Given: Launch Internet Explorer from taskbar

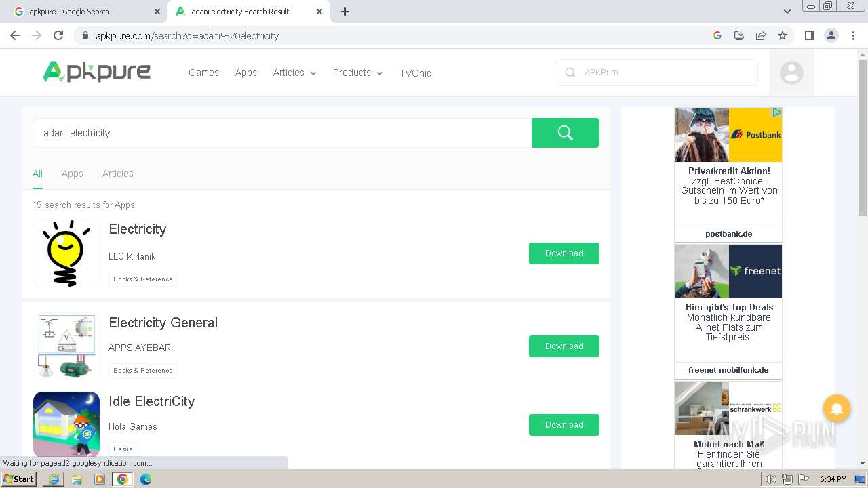Looking at the screenshot, I should tap(54, 479).
